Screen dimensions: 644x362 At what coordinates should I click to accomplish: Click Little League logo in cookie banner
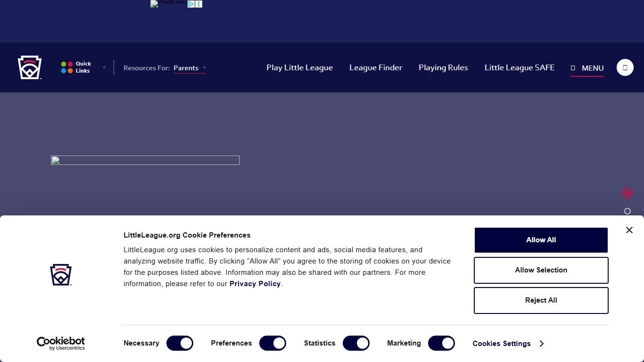click(x=61, y=275)
